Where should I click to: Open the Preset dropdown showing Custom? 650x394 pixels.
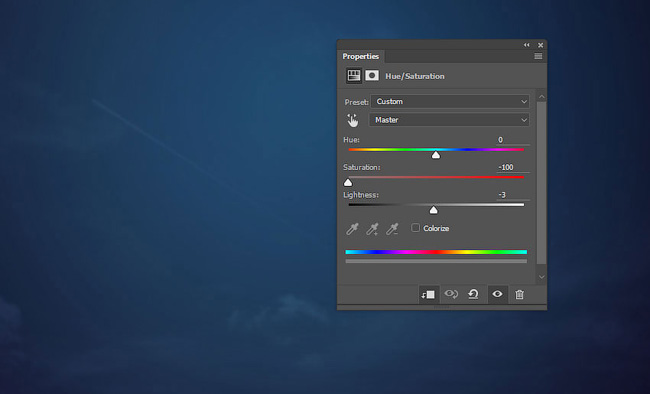[x=450, y=102]
